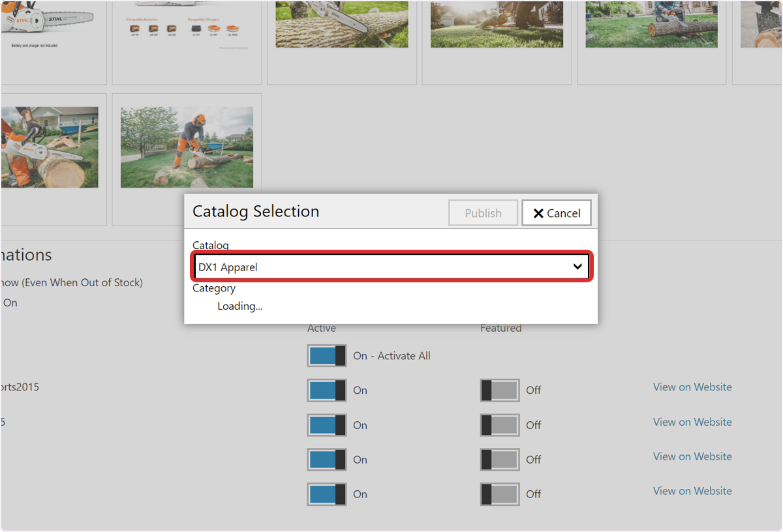
Task: Click the Catalog label above the dropdown
Action: [211, 245]
